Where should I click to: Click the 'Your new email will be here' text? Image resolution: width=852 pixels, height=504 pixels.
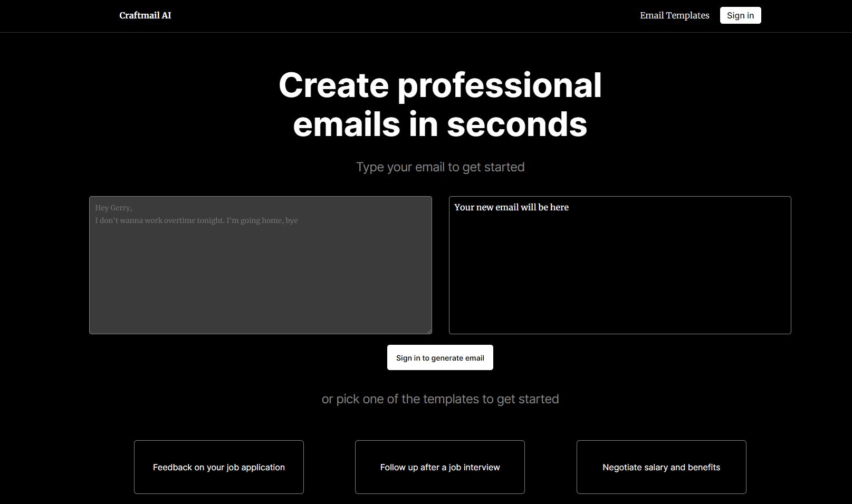tap(511, 207)
